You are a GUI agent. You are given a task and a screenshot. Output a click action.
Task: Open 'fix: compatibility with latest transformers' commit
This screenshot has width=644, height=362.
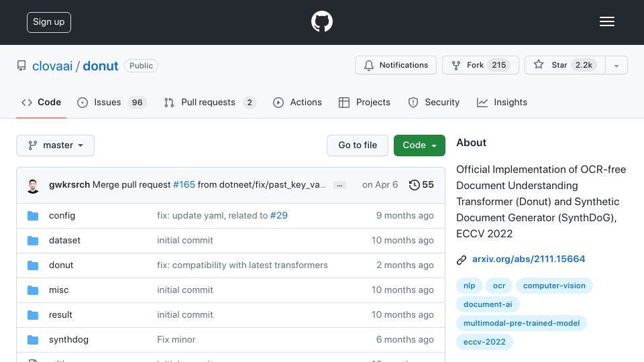coord(242,265)
